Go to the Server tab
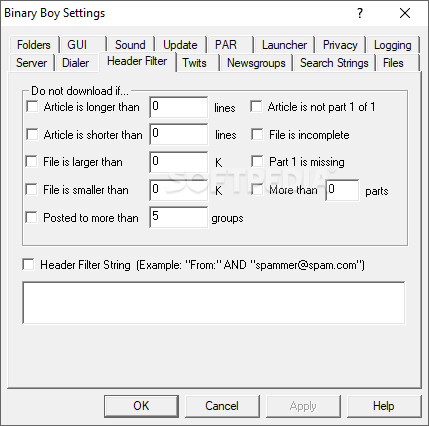 (x=31, y=63)
